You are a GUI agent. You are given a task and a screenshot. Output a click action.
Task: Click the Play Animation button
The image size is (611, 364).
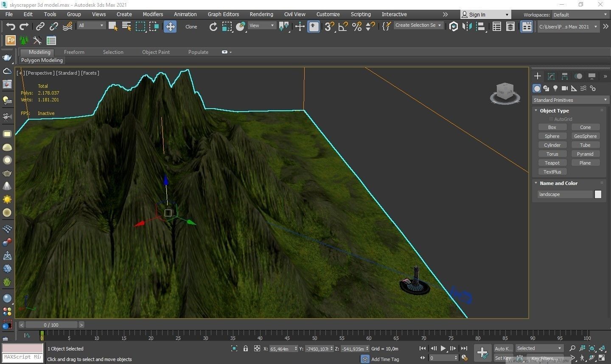pyautogui.click(x=443, y=348)
